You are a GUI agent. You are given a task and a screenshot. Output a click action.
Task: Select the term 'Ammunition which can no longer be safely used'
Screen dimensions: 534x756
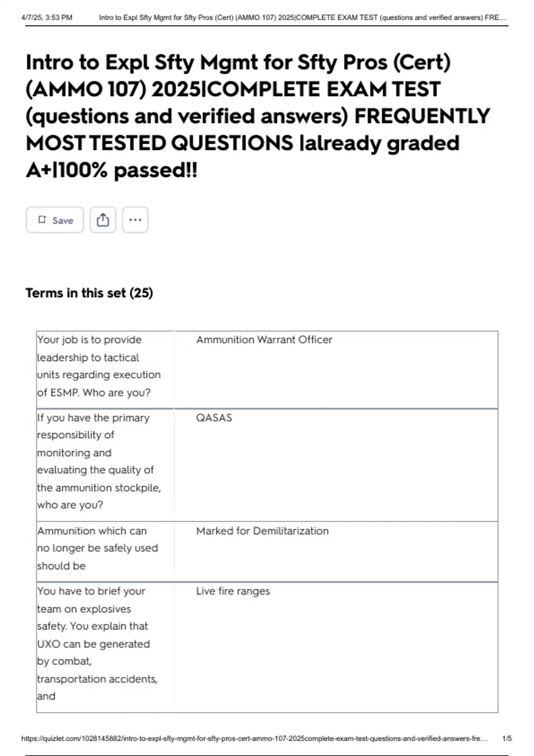point(97,548)
